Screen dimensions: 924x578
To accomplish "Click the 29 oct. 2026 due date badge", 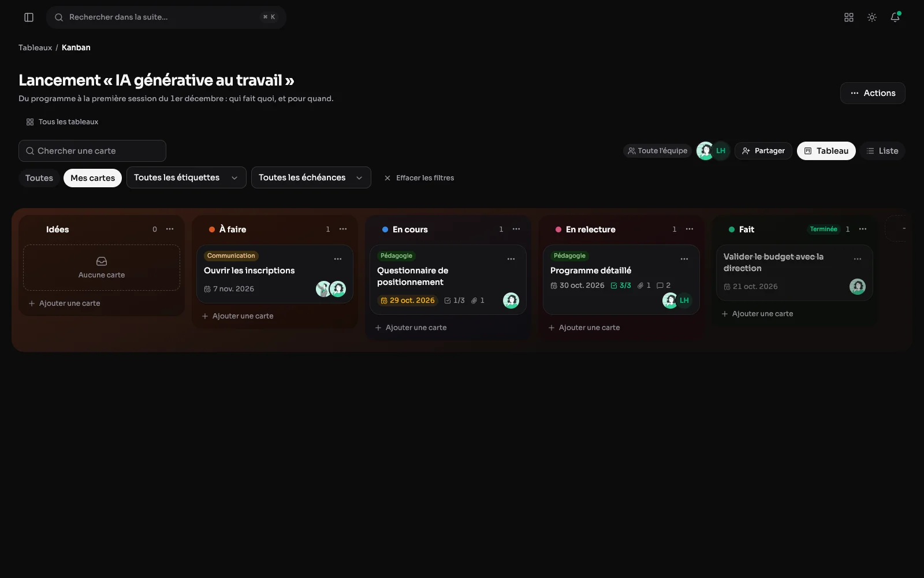I will 408,301.
